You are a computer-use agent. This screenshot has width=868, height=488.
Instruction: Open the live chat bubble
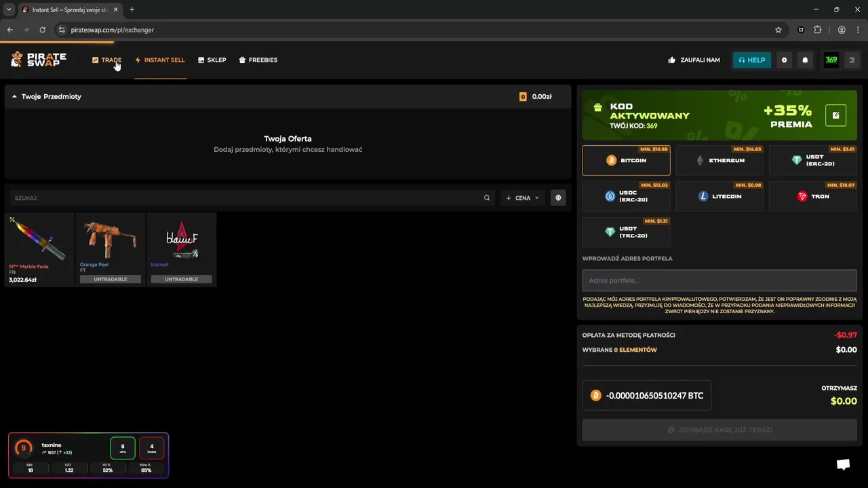pos(843,464)
